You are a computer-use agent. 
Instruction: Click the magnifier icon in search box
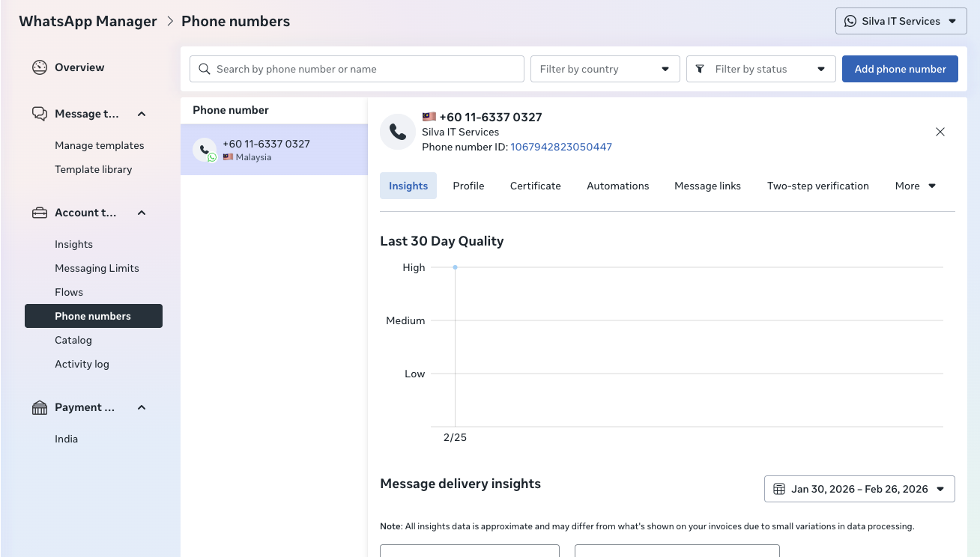pos(205,69)
